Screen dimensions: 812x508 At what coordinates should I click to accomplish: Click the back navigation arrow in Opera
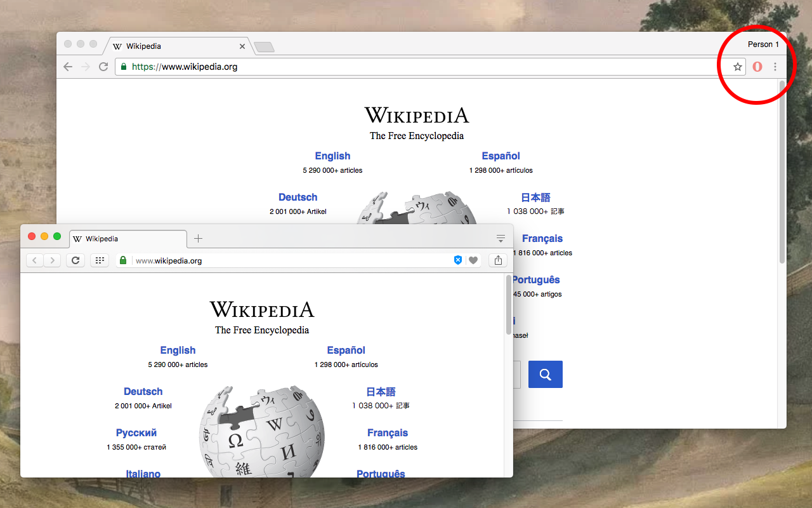click(x=34, y=260)
